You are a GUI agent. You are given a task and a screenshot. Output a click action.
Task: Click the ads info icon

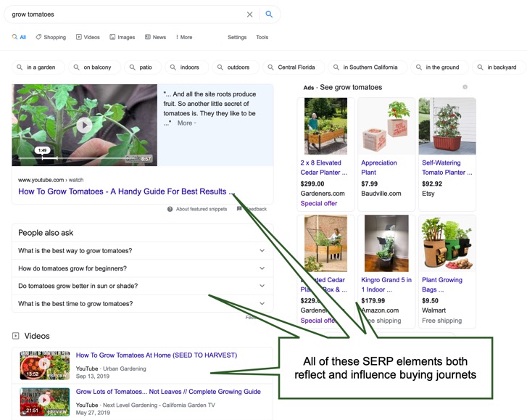coord(465,87)
